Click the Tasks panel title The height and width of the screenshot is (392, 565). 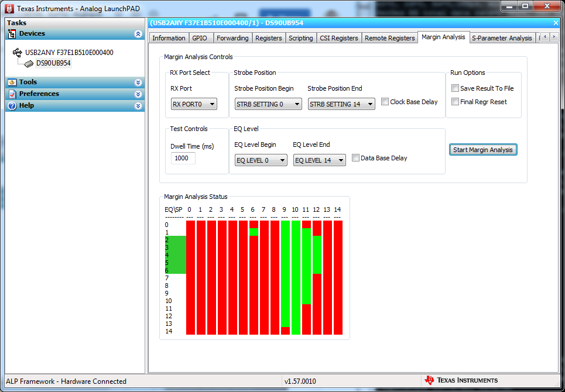coord(16,23)
